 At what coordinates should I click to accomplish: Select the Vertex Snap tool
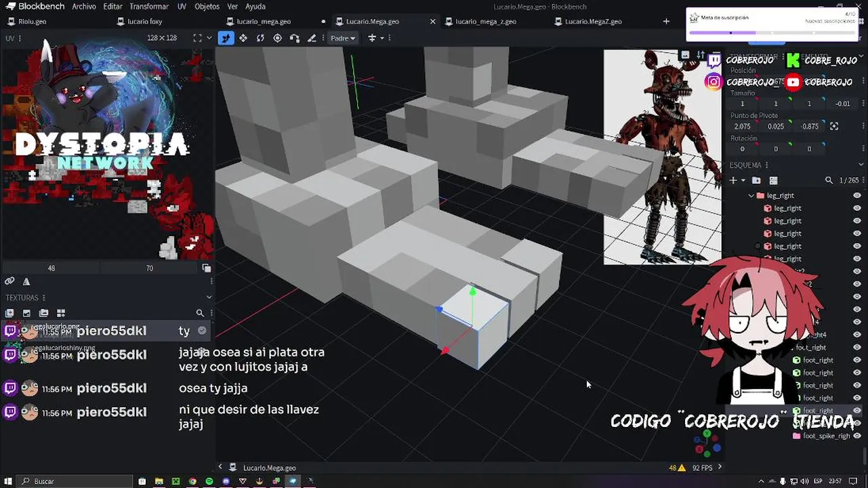point(294,38)
